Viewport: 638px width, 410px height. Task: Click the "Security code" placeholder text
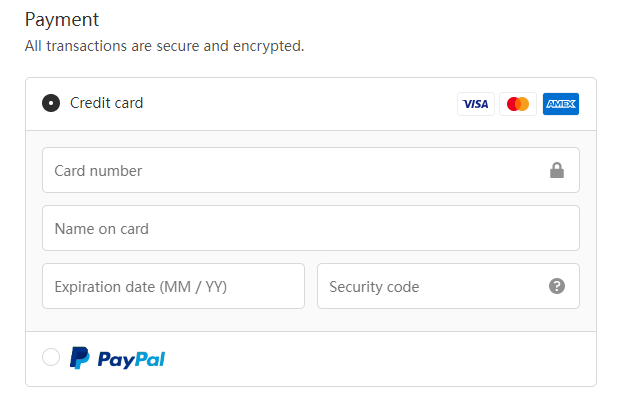click(374, 287)
